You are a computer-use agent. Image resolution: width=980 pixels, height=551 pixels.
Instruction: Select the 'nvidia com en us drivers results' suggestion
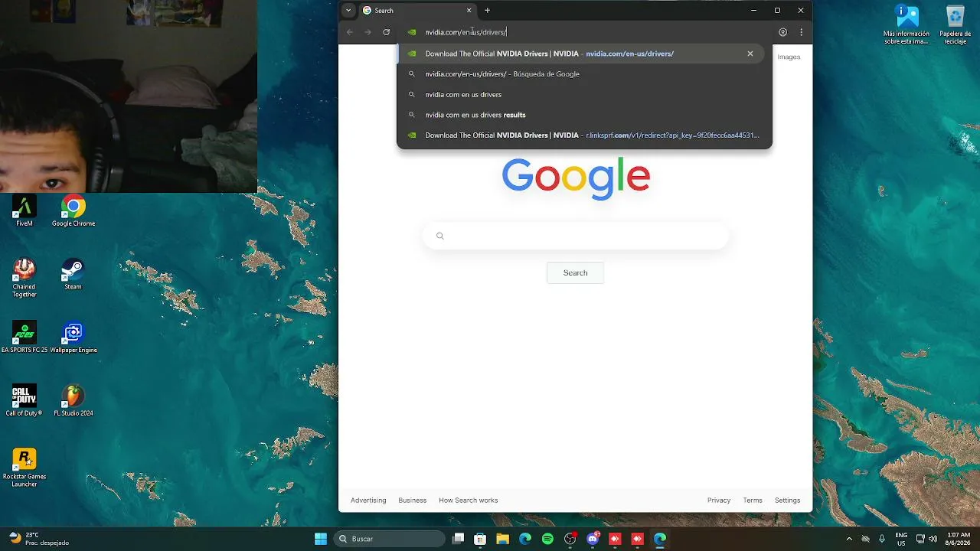[x=583, y=115]
